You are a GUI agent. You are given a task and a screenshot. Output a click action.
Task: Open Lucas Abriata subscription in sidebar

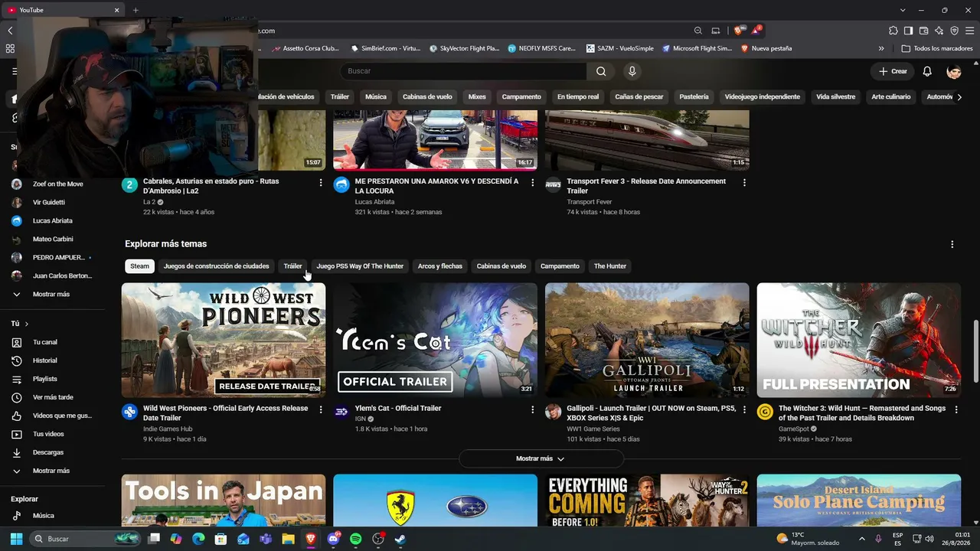point(51,220)
